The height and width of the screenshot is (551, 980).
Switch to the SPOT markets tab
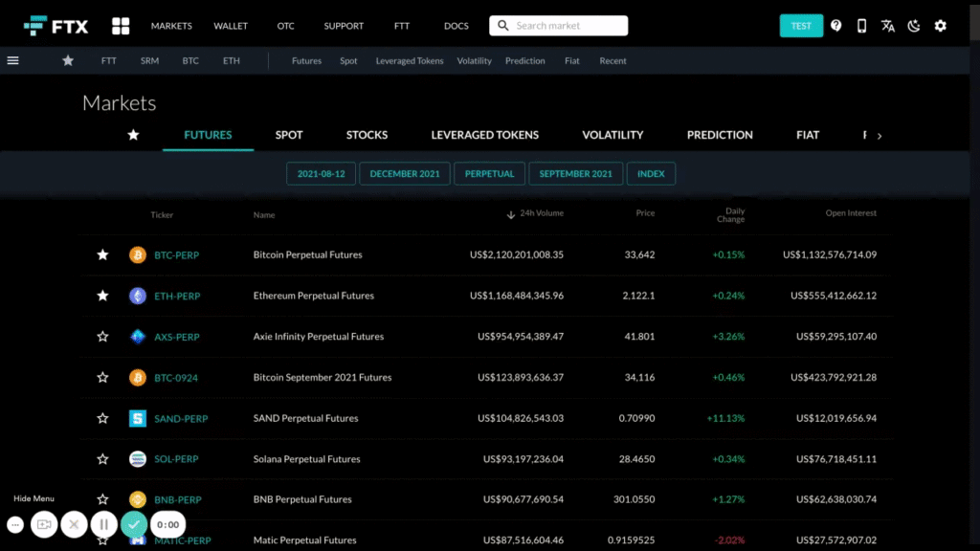coord(289,135)
